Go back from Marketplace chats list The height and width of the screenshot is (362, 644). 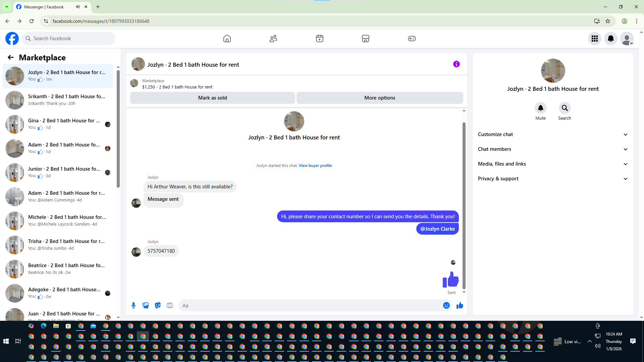click(x=11, y=57)
